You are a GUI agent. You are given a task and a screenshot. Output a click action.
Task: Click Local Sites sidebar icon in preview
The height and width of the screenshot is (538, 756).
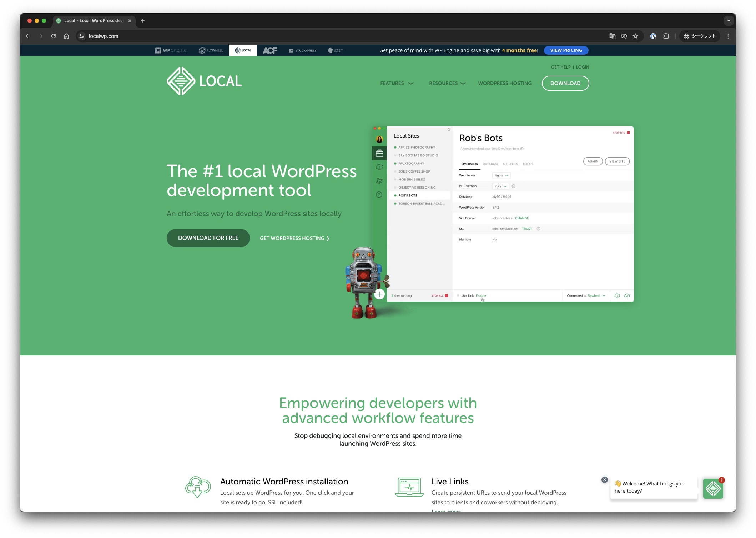tap(379, 153)
